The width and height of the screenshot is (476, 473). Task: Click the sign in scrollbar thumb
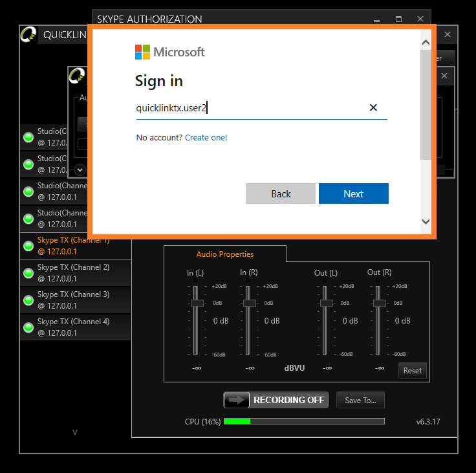tap(426, 105)
